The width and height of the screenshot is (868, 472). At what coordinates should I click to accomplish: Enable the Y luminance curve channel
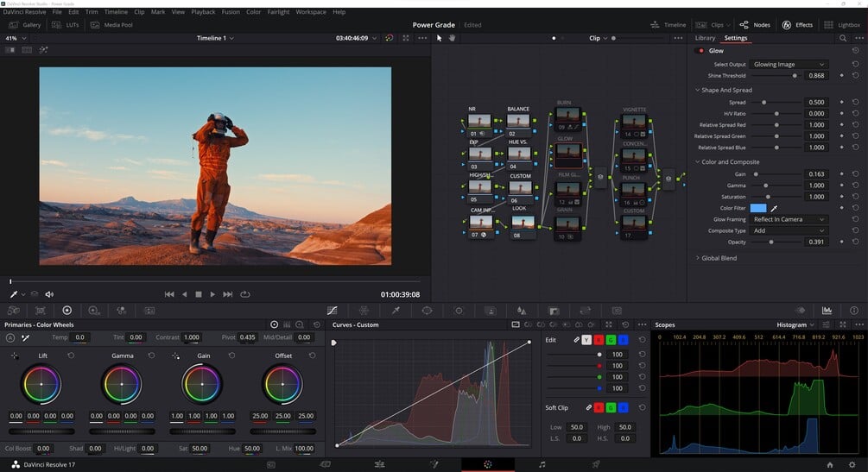(x=587, y=340)
